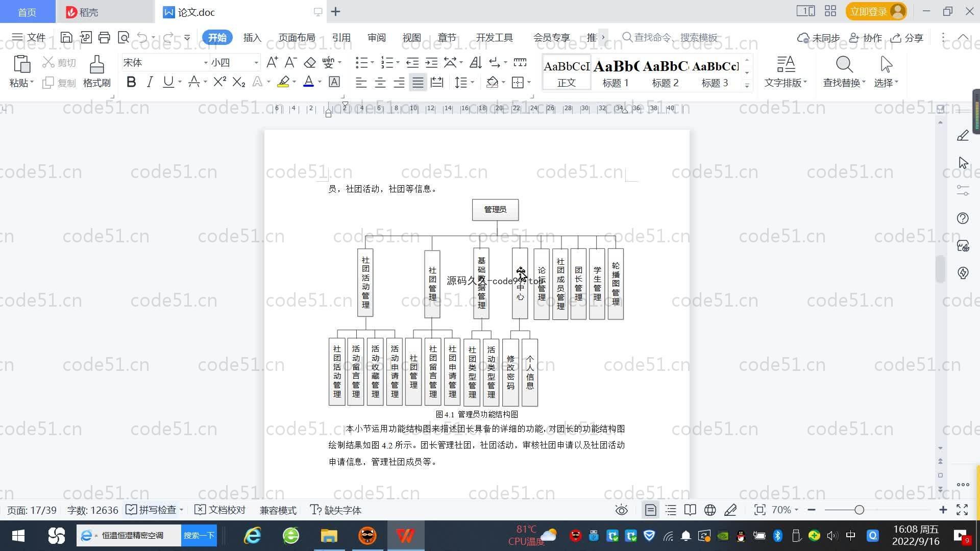Switch to the 稻壳 tab
980x551 pixels.
click(x=105, y=12)
